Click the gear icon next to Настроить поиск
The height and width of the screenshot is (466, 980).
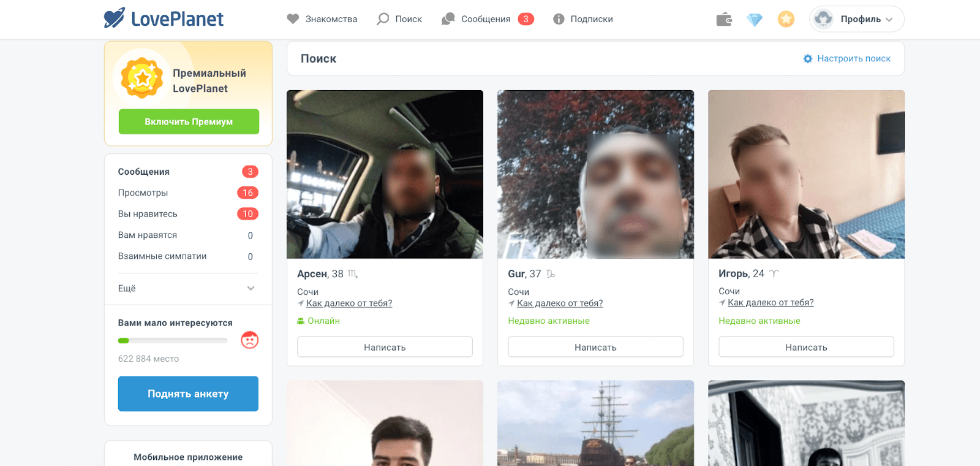(808, 59)
